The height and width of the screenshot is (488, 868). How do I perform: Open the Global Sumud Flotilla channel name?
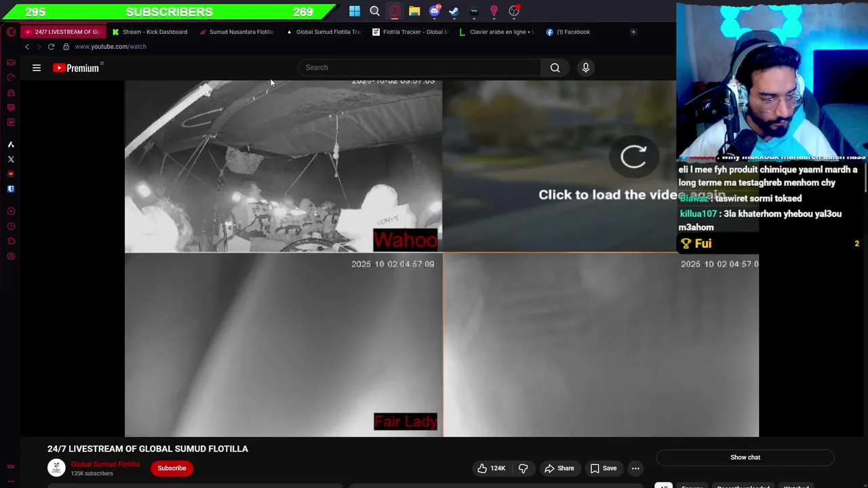(x=105, y=464)
